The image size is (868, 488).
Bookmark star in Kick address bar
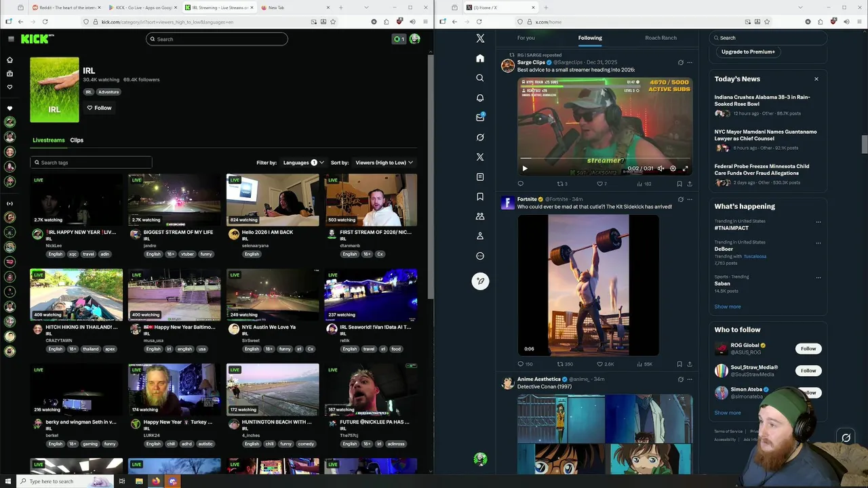pos(333,22)
